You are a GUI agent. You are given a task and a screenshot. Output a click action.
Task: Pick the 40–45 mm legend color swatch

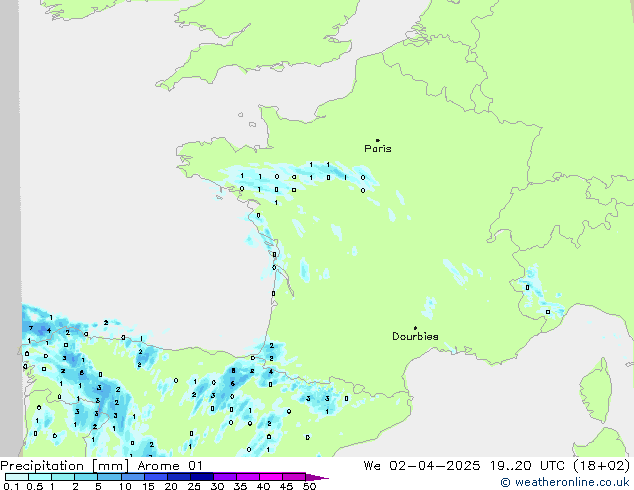click(271, 477)
